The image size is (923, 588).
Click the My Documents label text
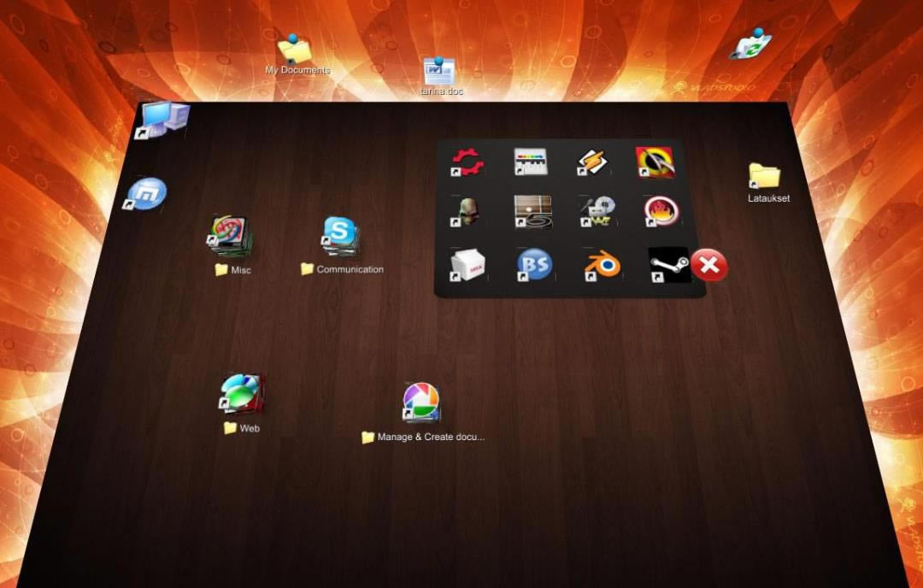pyautogui.click(x=297, y=70)
